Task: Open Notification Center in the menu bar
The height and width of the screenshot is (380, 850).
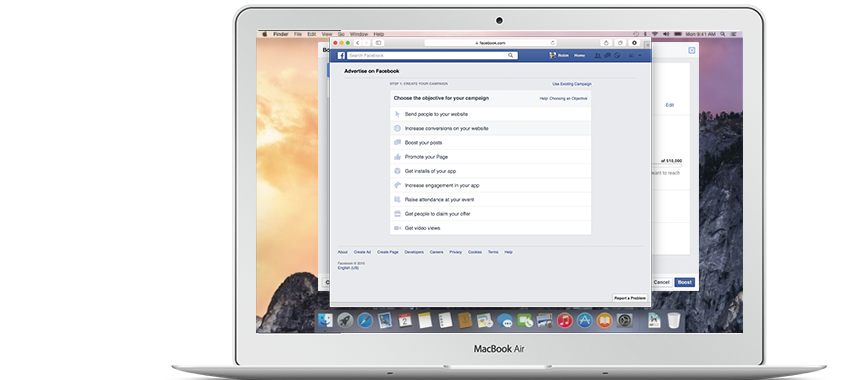Action: point(734,34)
